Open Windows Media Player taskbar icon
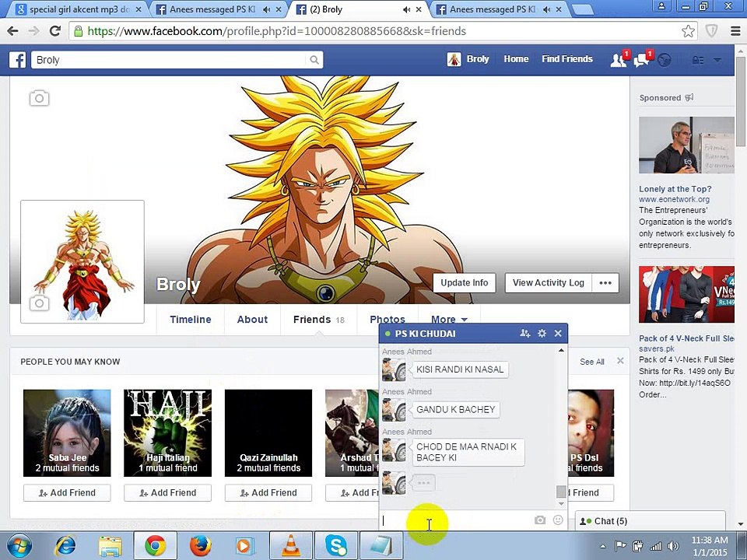The width and height of the screenshot is (747, 560). point(245,546)
